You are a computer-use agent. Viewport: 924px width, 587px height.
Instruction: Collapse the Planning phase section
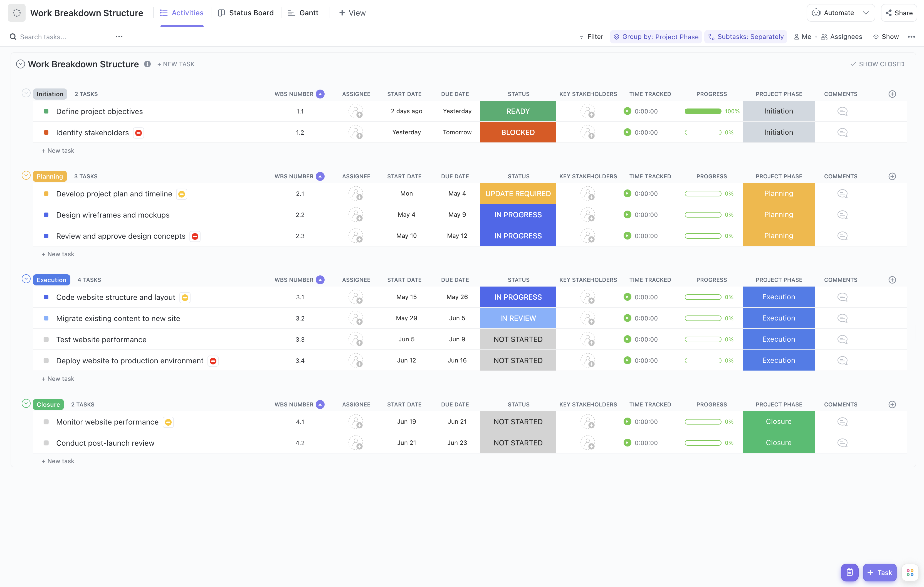(26, 175)
